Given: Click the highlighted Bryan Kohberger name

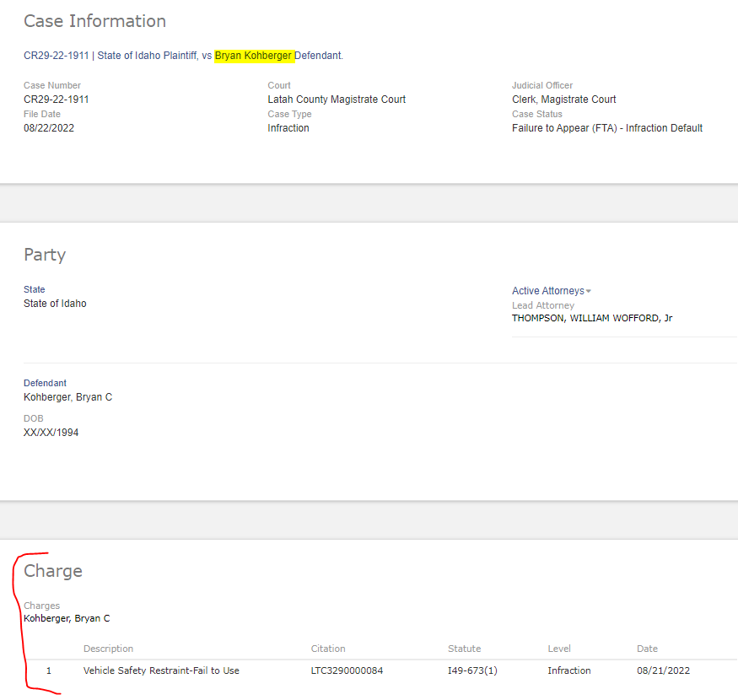Looking at the screenshot, I should [x=253, y=56].
